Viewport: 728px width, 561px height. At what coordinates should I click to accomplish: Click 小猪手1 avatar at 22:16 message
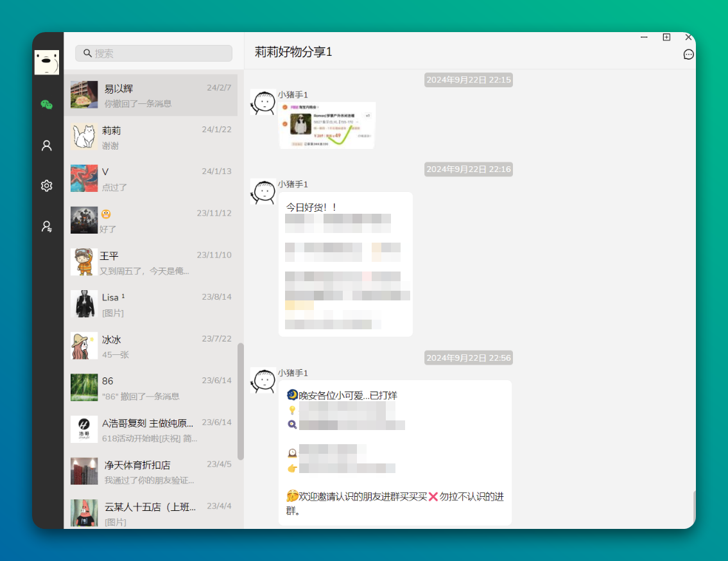263,191
